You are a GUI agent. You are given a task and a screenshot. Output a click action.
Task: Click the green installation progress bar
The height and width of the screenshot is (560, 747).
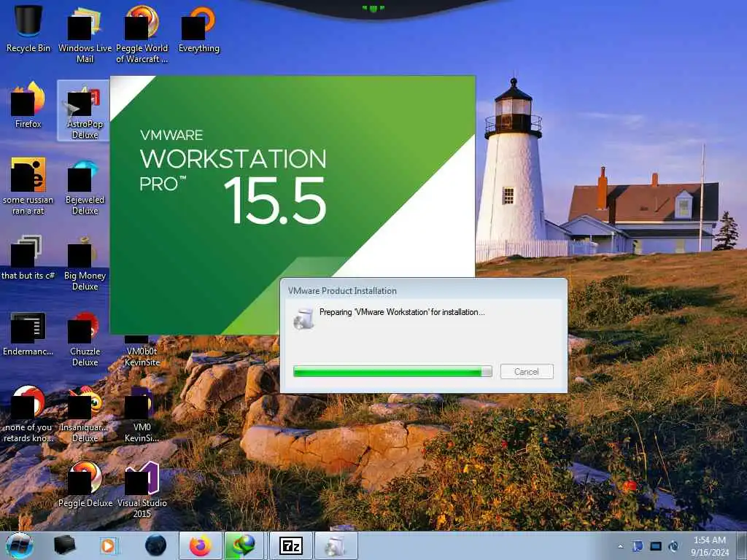(392, 371)
